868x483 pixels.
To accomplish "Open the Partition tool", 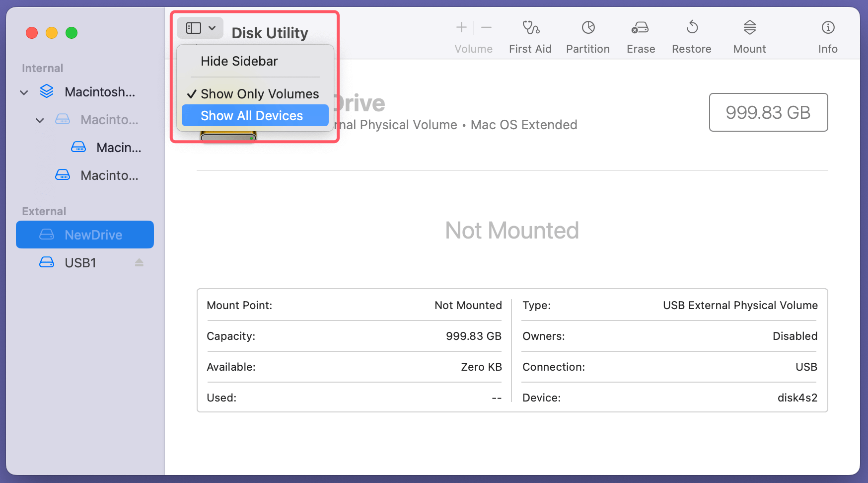I will tap(588, 35).
